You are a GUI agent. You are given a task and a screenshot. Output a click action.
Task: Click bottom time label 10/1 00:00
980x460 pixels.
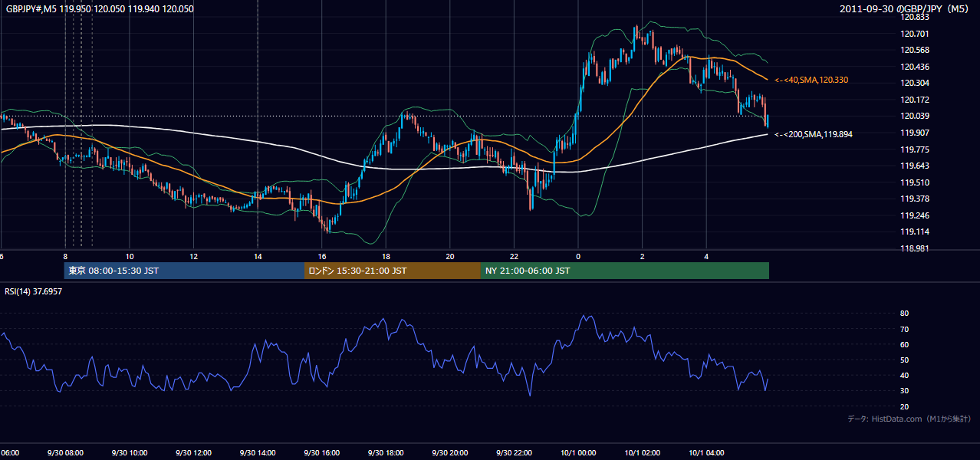tap(578, 453)
